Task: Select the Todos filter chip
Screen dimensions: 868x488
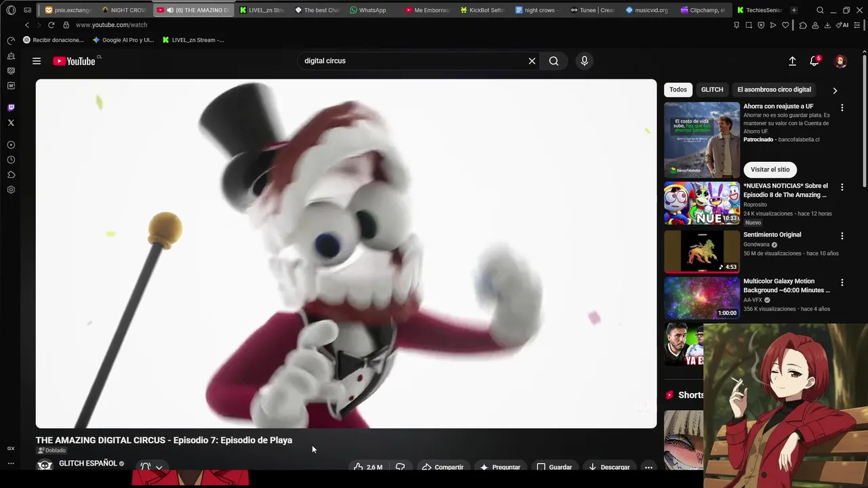Action: (x=678, y=89)
